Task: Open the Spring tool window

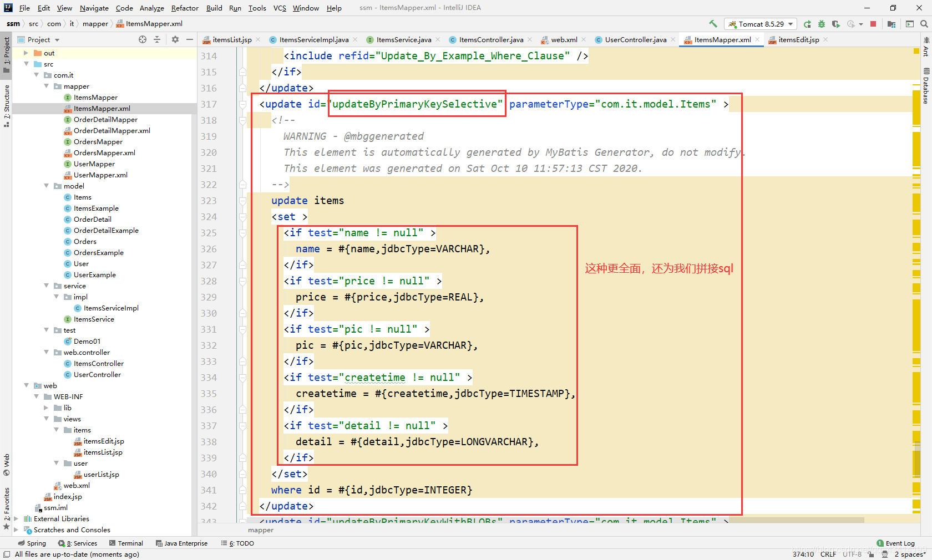Action: coord(32,543)
